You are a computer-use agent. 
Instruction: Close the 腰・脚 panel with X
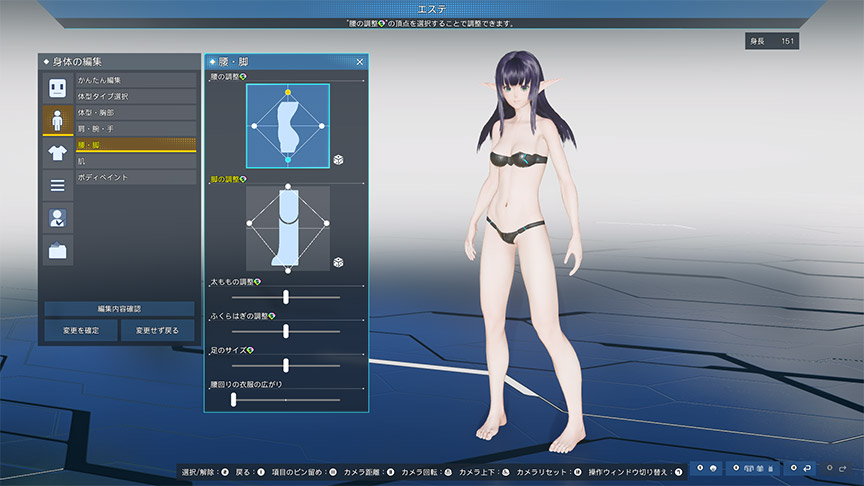coord(360,62)
